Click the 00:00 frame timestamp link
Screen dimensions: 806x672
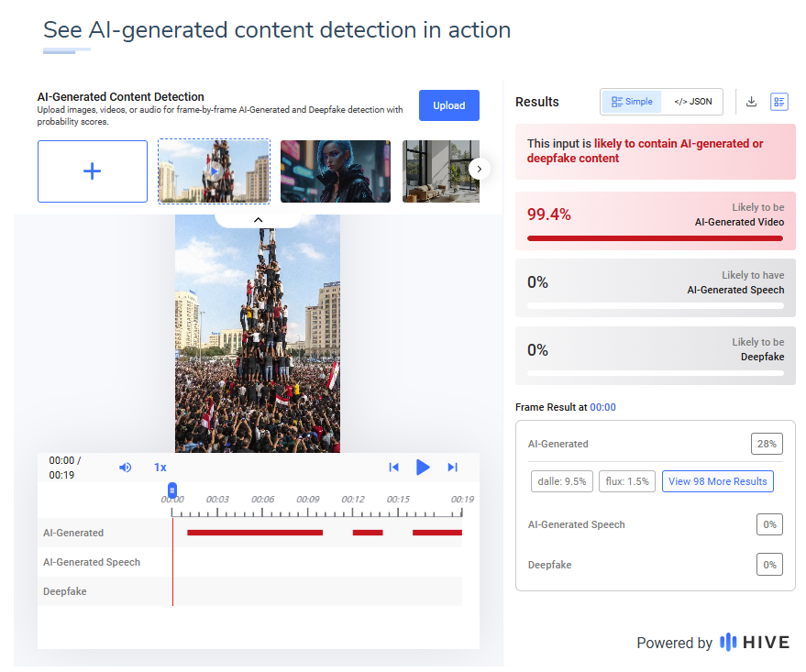tap(602, 407)
